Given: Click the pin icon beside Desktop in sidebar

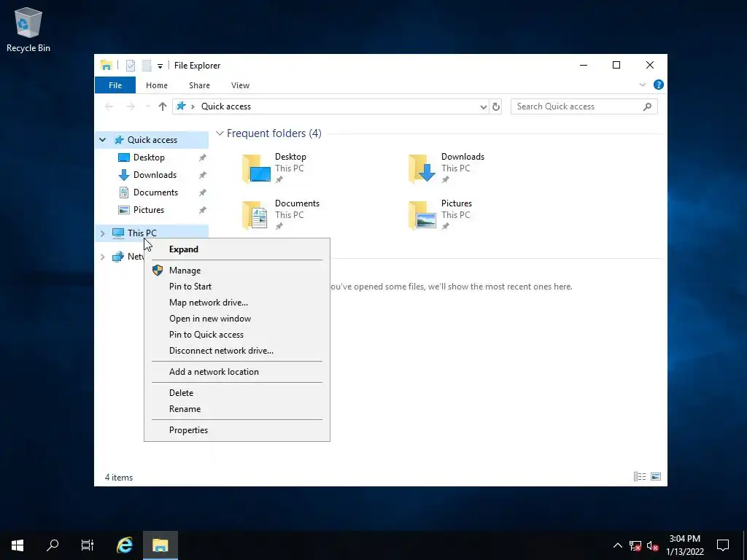Looking at the screenshot, I should coord(203,157).
